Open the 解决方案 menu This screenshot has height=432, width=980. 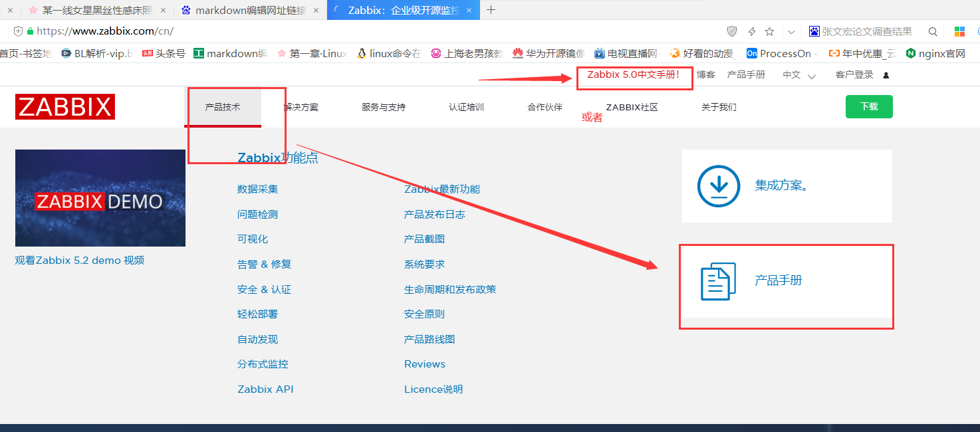click(301, 107)
